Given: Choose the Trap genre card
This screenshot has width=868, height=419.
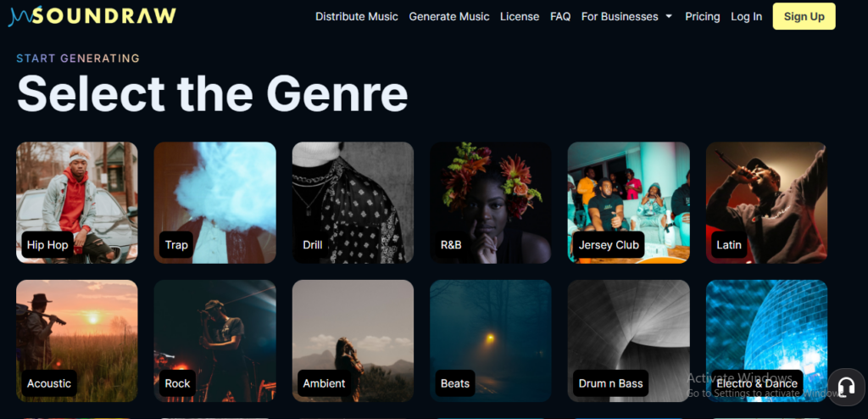Looking at the screenshot, I should [x=214, y=203].
